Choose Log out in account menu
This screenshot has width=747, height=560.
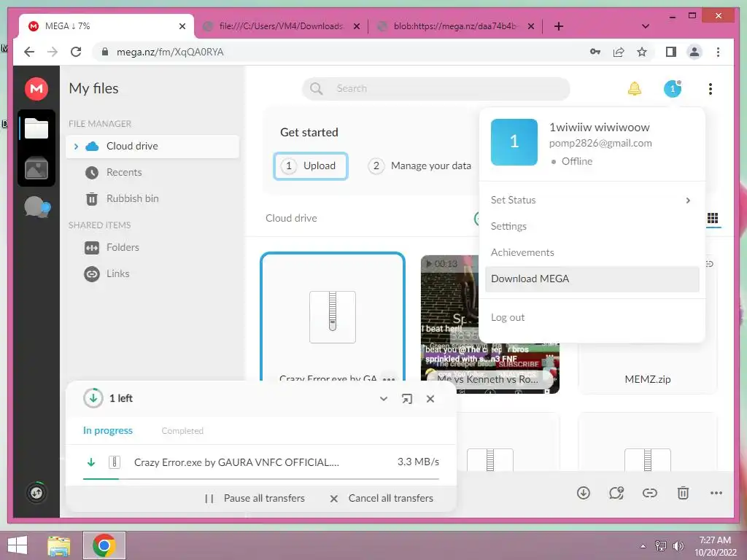pos(508,317)
